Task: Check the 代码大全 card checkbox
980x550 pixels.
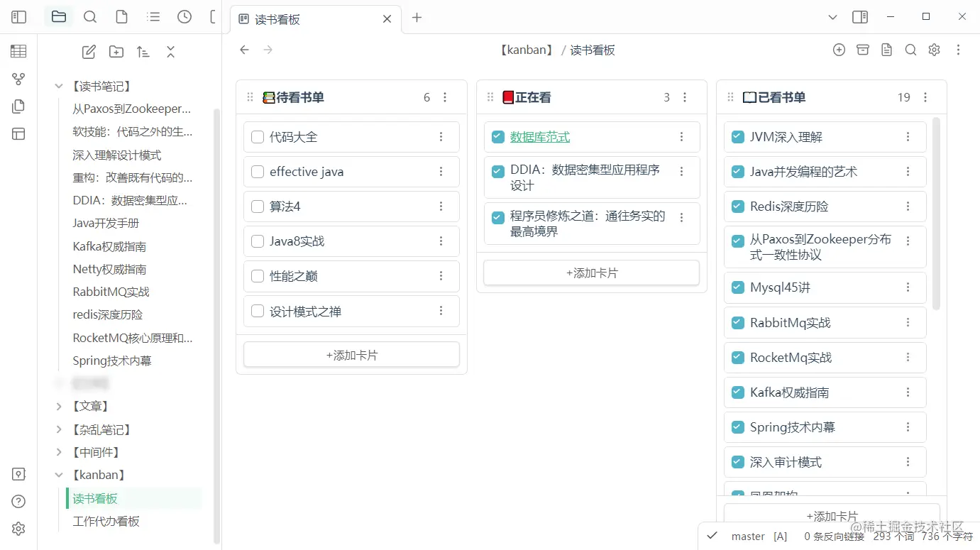Action: (x=258, y=137)
